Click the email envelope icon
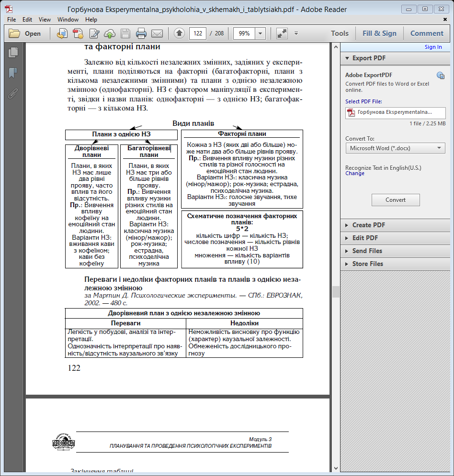 pyautogui.click(x=157, y=33)
